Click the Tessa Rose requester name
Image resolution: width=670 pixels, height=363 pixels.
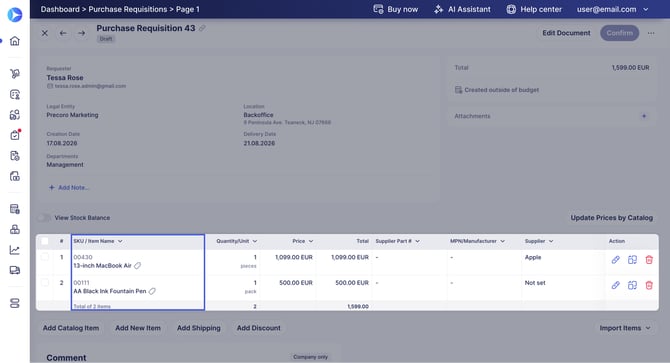[x=65, y=78]
